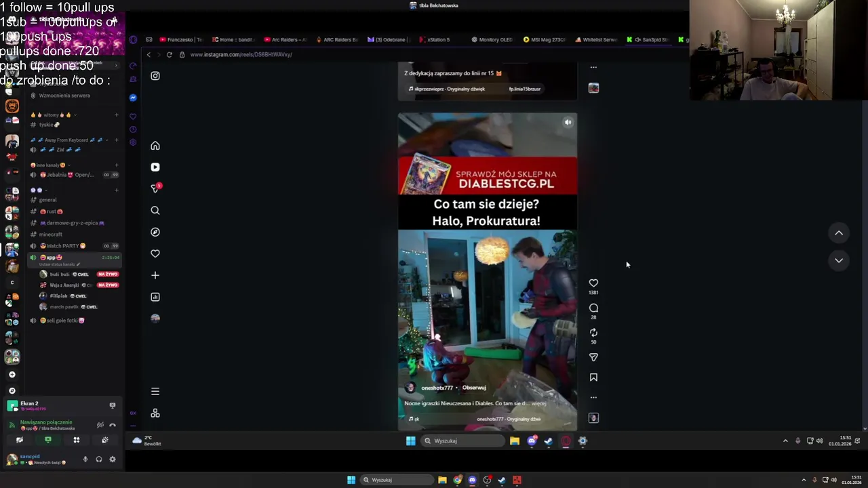This screenshot has height=488, width=868.
Task: Add channel to witamy category
Action: 117,115
